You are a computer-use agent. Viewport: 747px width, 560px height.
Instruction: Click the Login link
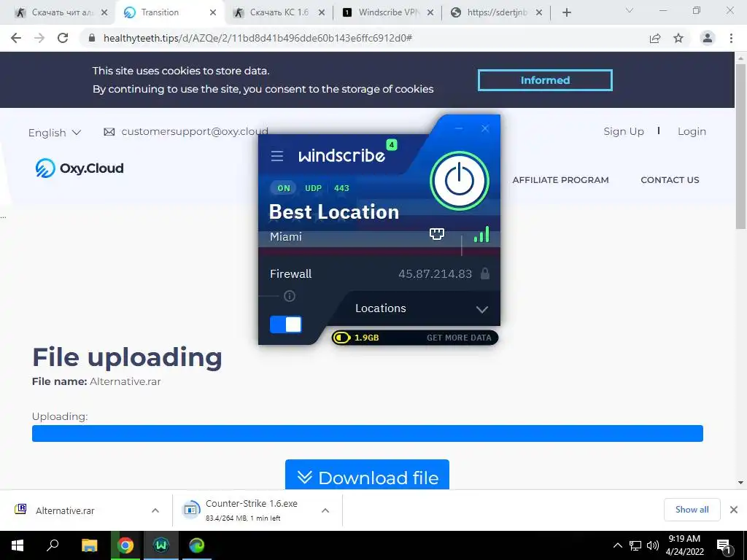tap(692, 131)
